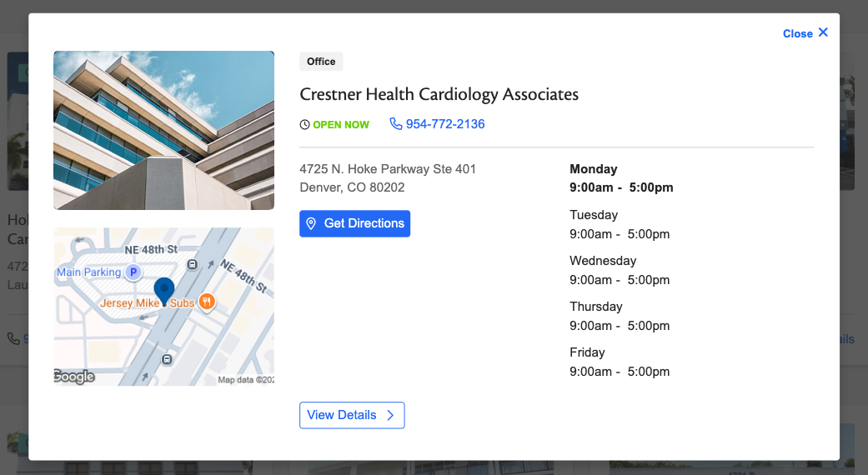The width and height of the screenshot is (868, 475).
Task: Click the chevron arrow in View Details
Action: 390,415
